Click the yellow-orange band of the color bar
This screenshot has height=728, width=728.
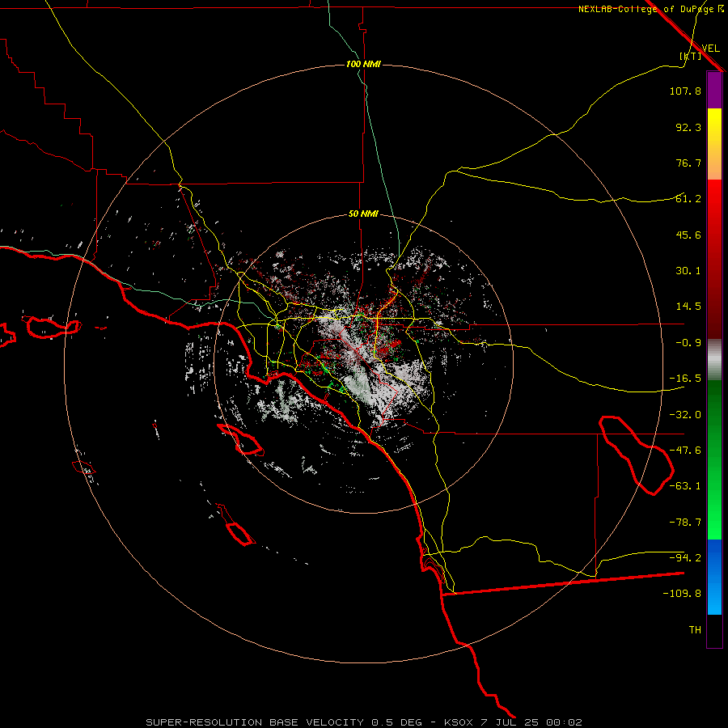point(714,144)
